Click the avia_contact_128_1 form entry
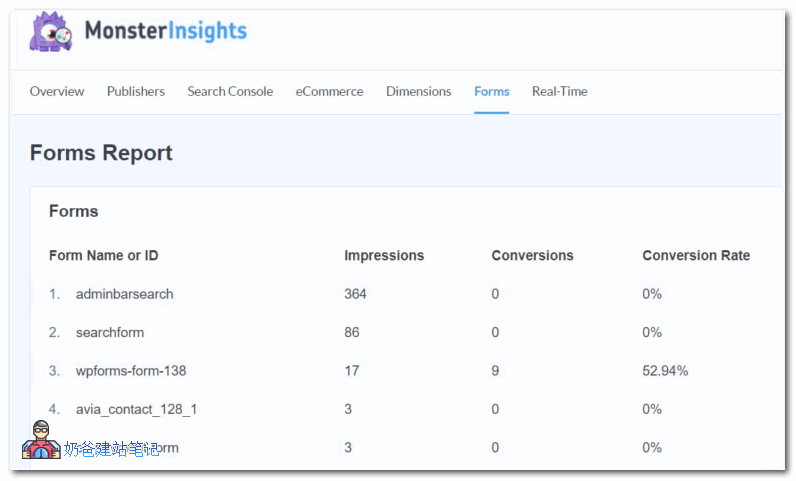The width and height of the screenshot is (796, 481). (x=136, y=409)
